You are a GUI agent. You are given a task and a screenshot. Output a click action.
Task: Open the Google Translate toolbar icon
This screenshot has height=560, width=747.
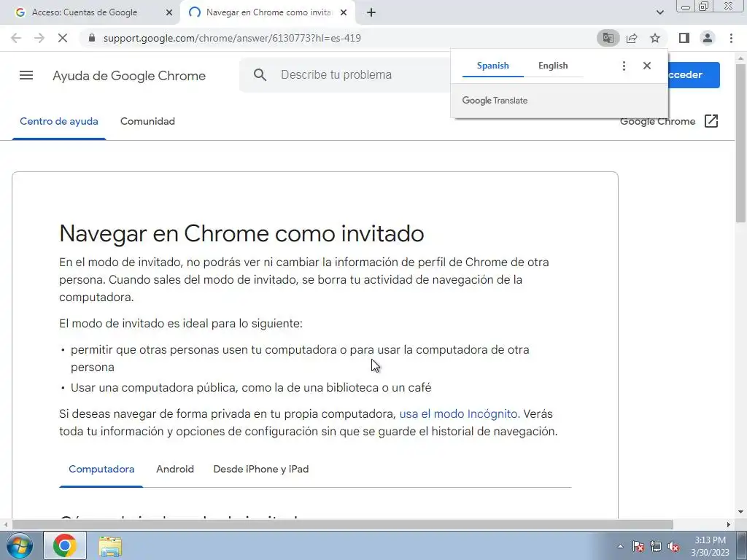pos(608,38)
